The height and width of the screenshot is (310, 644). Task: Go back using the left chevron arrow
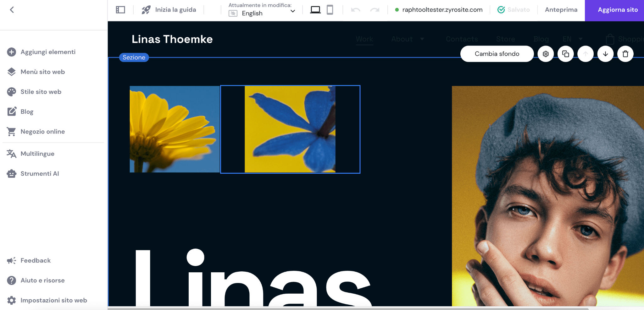tap(12, 10)
